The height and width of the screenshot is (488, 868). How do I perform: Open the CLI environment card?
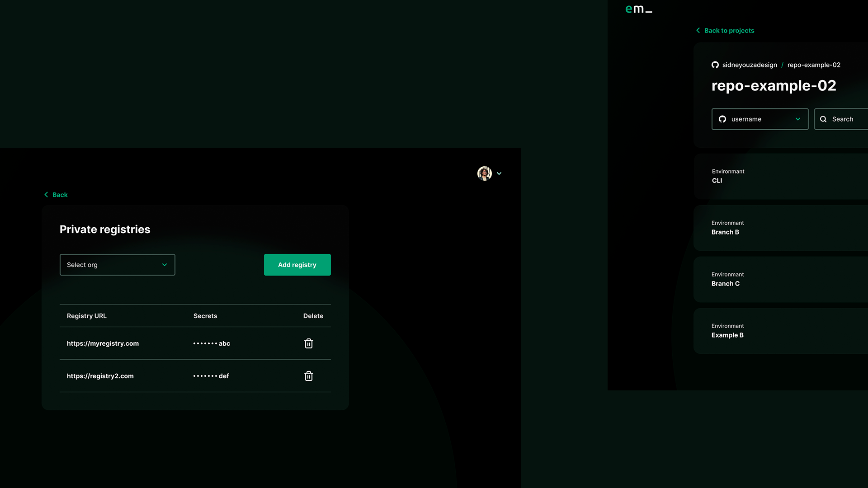(x=781, y=176)
